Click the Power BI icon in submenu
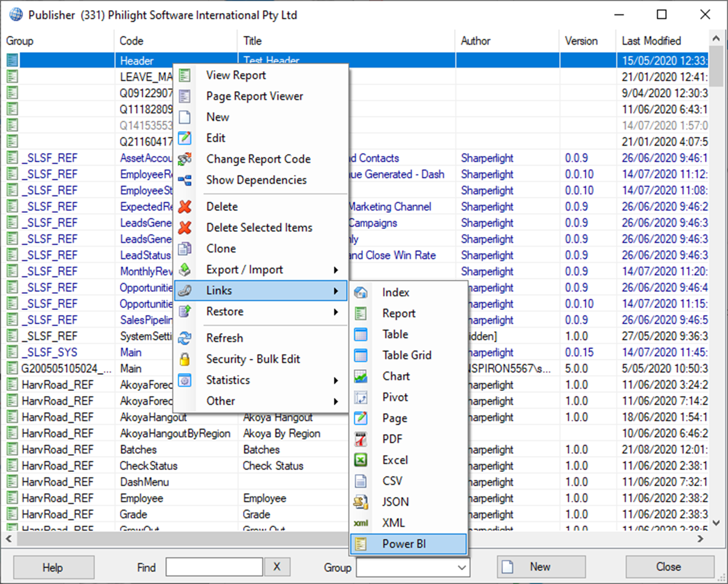Screen dimensions: 728x584 [x=361, y=544]
